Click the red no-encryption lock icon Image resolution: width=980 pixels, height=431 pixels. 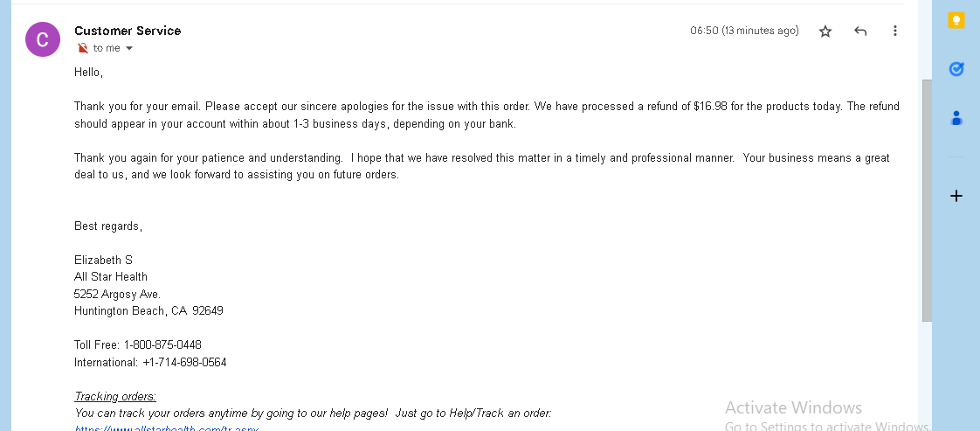[82, 48]
